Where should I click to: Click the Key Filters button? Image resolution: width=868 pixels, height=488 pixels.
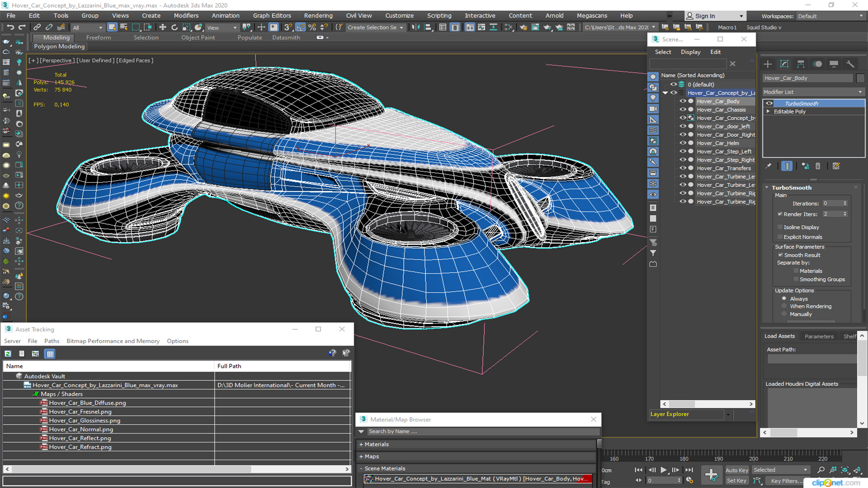787,481
